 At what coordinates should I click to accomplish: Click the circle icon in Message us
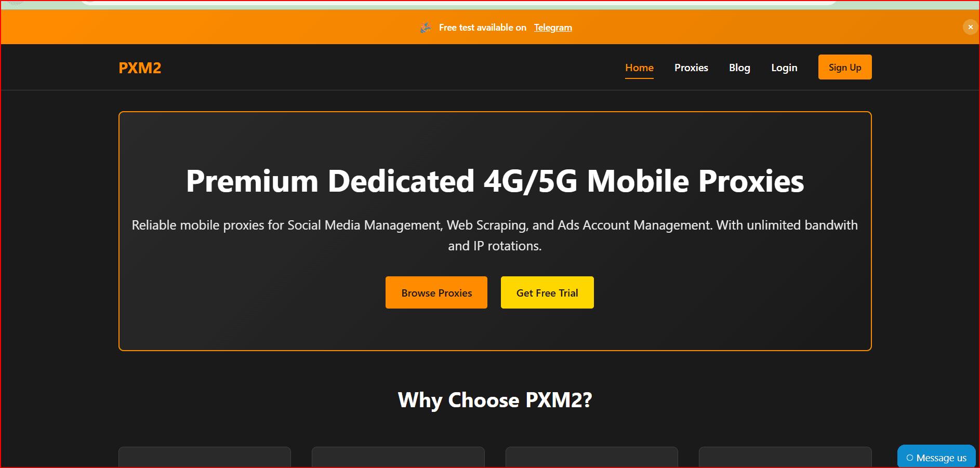(910, 458)
